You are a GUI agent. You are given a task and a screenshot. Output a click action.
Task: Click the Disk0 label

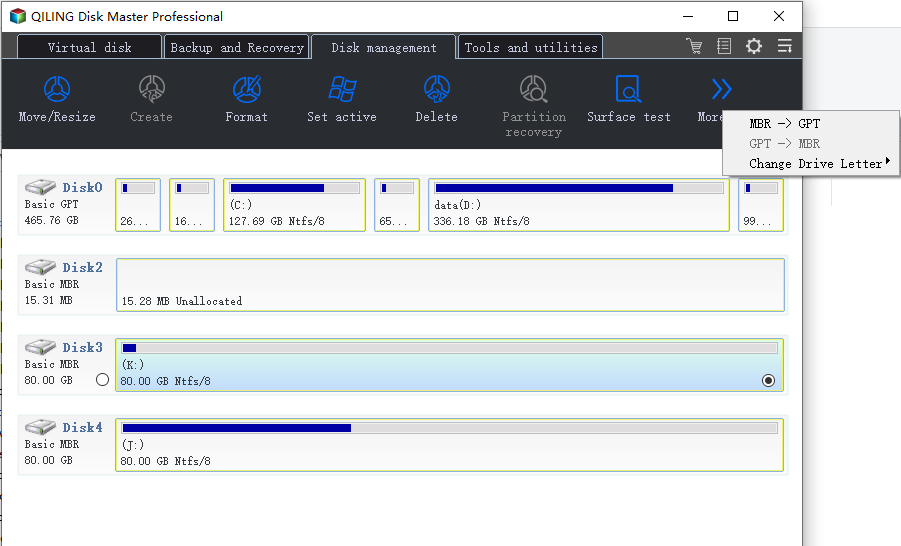[x=82, y=187]
